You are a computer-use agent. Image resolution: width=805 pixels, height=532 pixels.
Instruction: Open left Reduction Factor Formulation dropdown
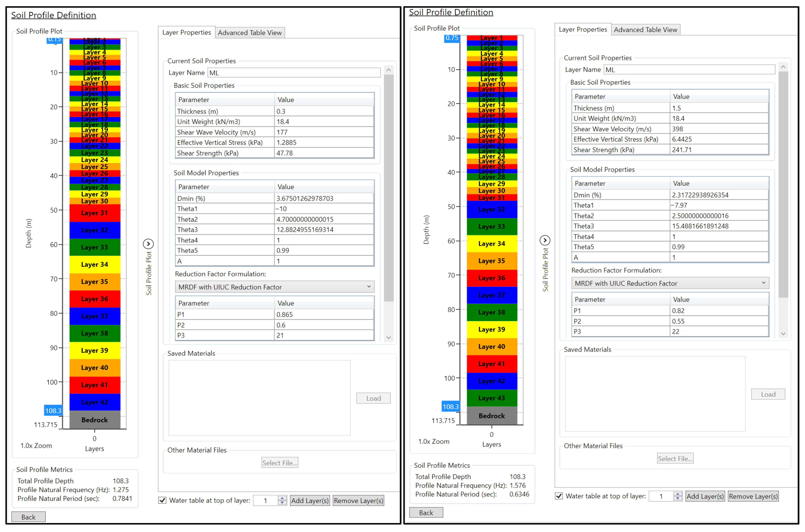274,287
